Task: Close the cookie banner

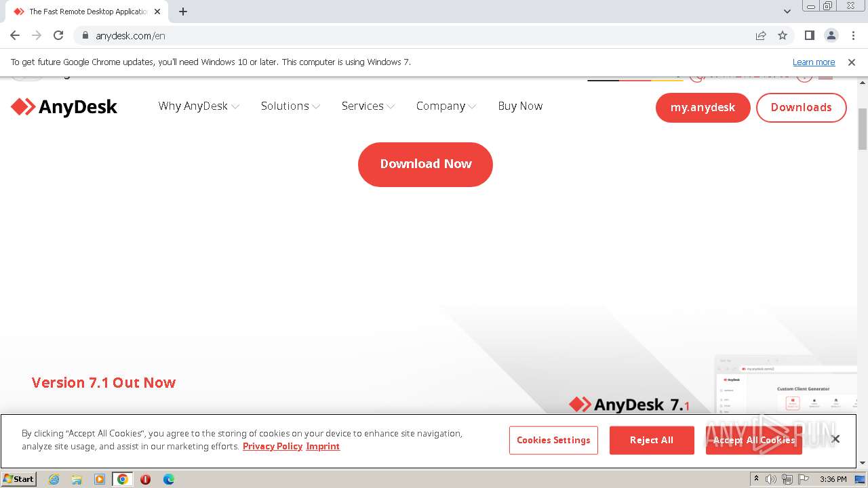Action: point(835,439)
